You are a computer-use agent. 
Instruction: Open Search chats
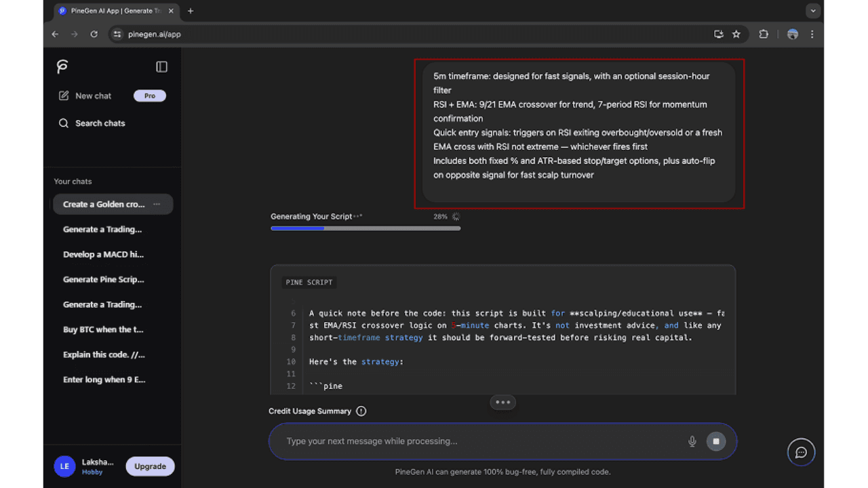coord(92,123)
